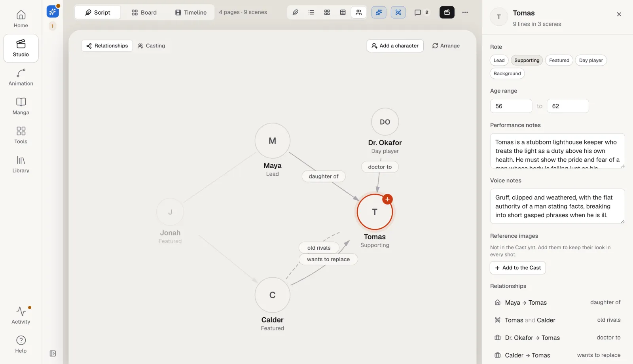Set role to Featured
Screen dimensions: 633x364
tap(559, 60)
